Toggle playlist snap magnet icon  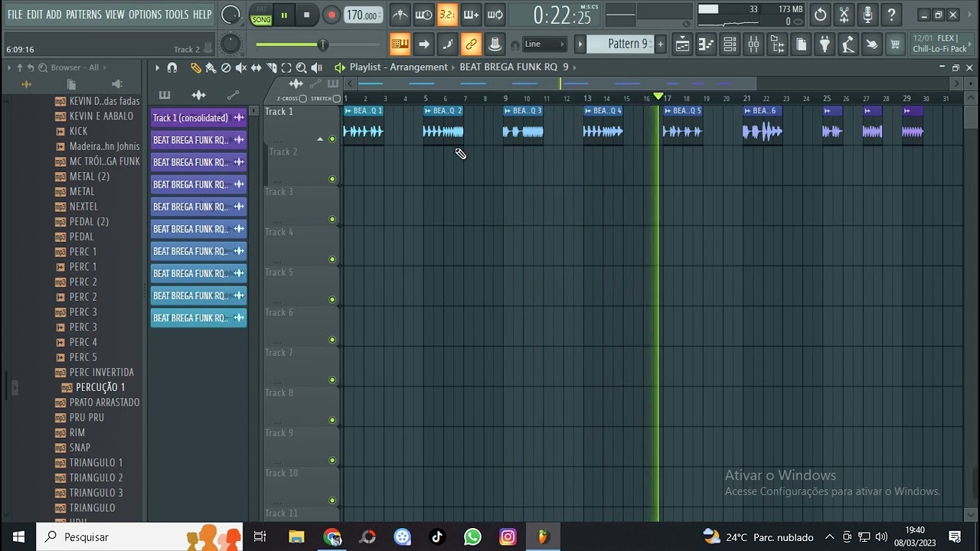tap(172, 67)
